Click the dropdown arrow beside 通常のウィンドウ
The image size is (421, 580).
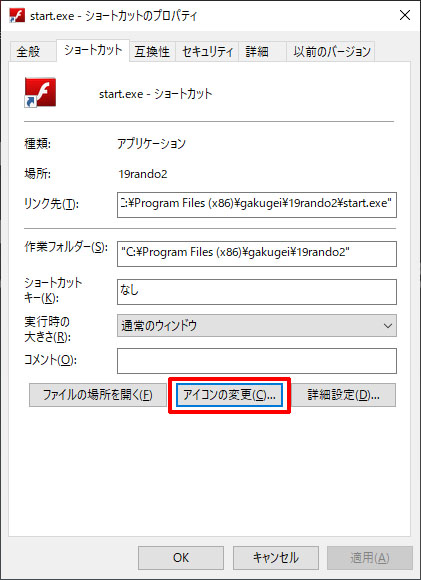[387, 326]
